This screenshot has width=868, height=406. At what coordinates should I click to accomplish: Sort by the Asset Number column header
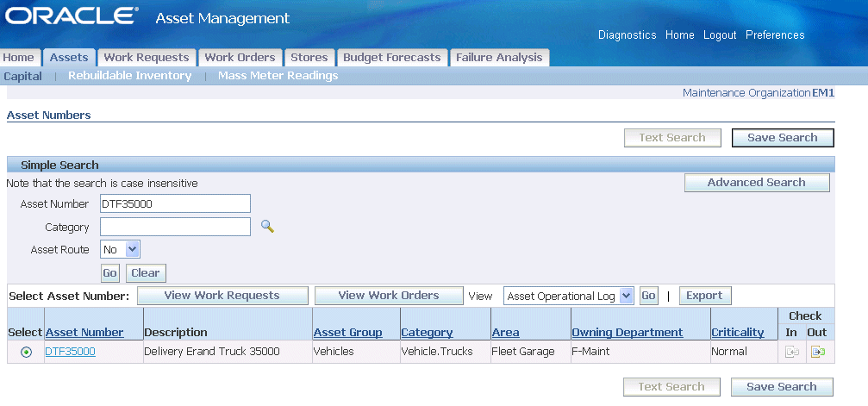tap(84, 333)
